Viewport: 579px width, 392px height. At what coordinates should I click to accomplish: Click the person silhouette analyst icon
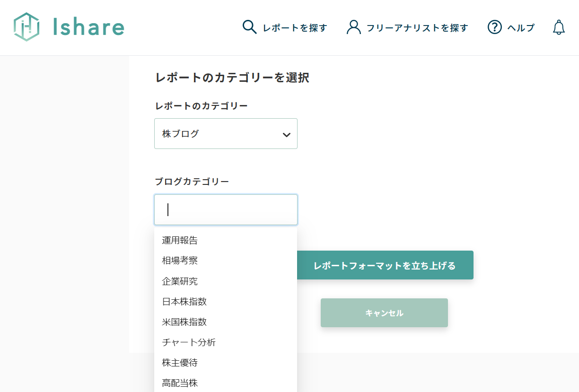353,27
